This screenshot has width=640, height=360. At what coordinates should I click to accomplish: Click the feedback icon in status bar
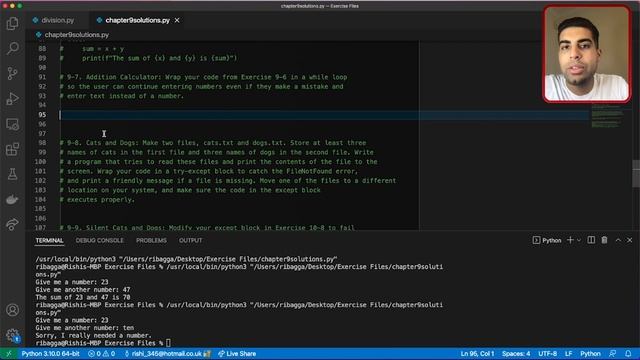click(613, 354)
